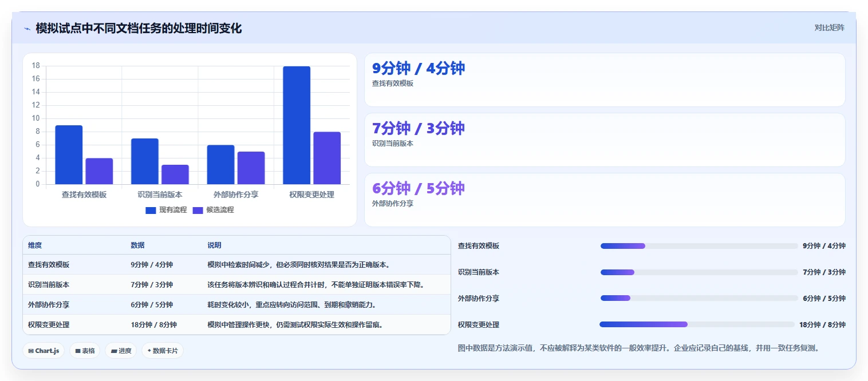Click the note starting 模拟中检索时间减少
Screen dimensions: 868x381
coord(299,265)
